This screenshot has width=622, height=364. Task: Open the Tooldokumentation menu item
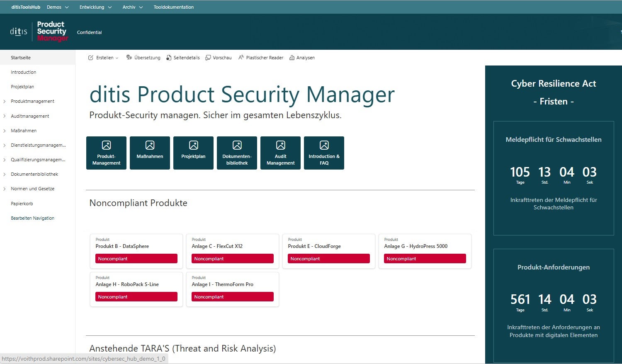coord(174,7)
